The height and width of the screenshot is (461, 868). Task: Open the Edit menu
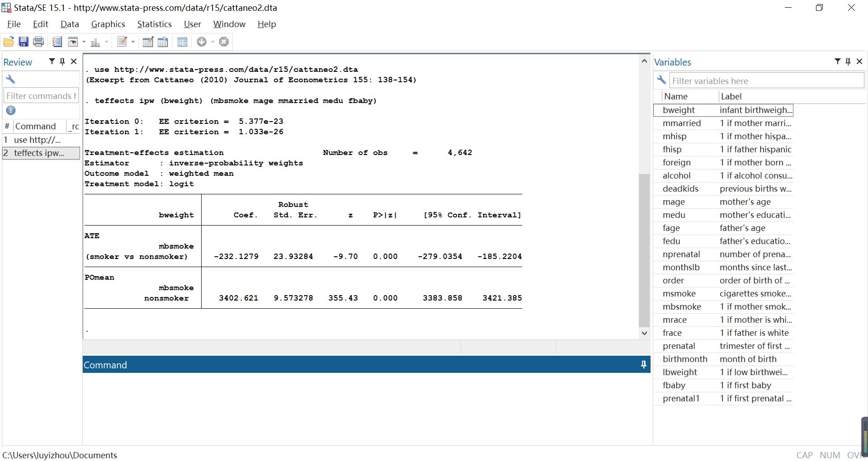tap(41, 24)
